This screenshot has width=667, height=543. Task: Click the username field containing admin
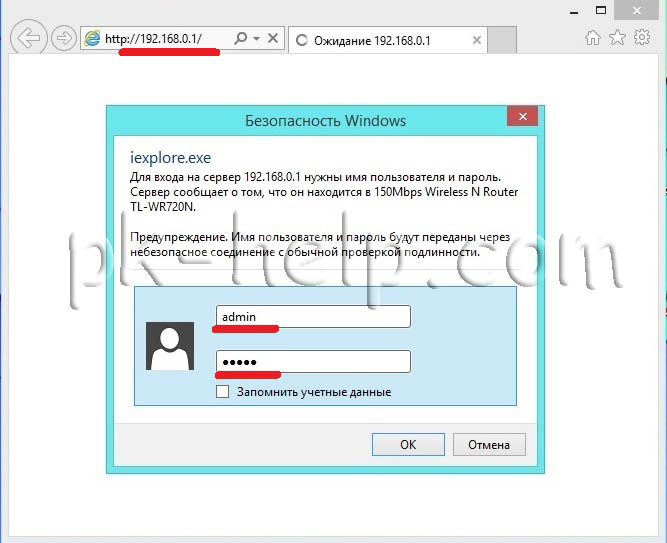(314, 317)
